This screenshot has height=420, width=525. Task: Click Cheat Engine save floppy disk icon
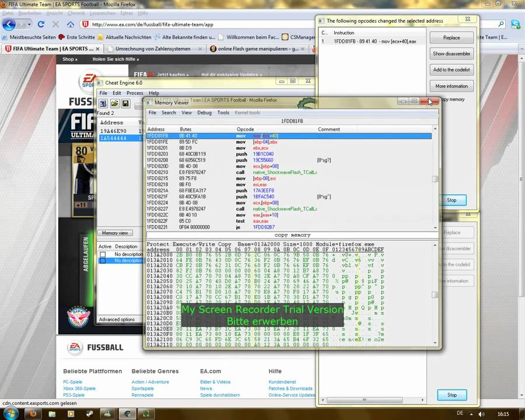point(125,103)
